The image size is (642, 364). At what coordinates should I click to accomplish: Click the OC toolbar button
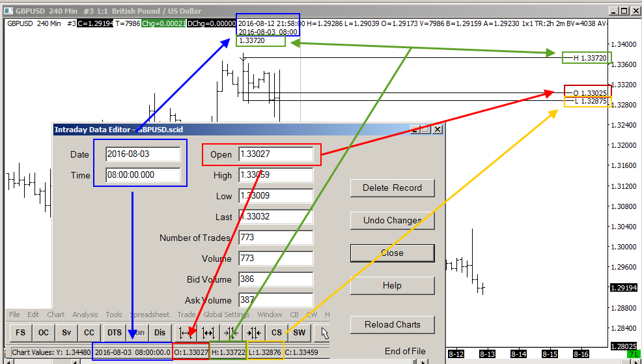coord(44,333)
